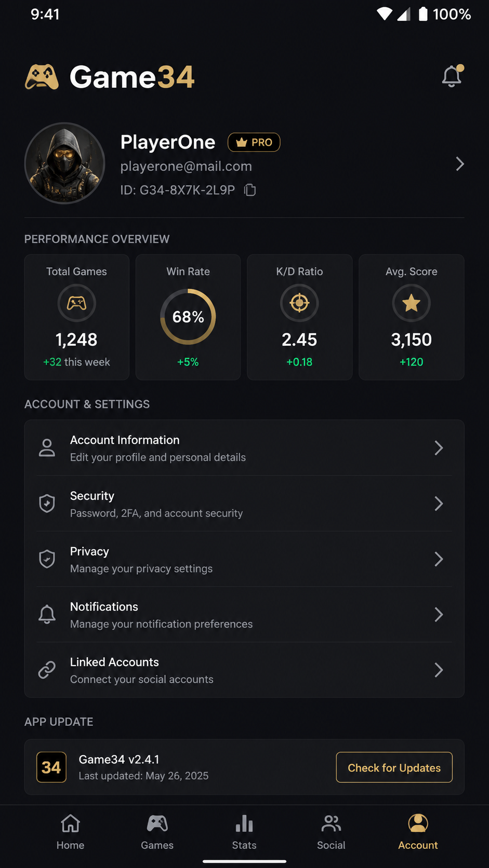Switch to the Stats tab
The width and height of the screenshot is (489, 868).
pos(244,832)
